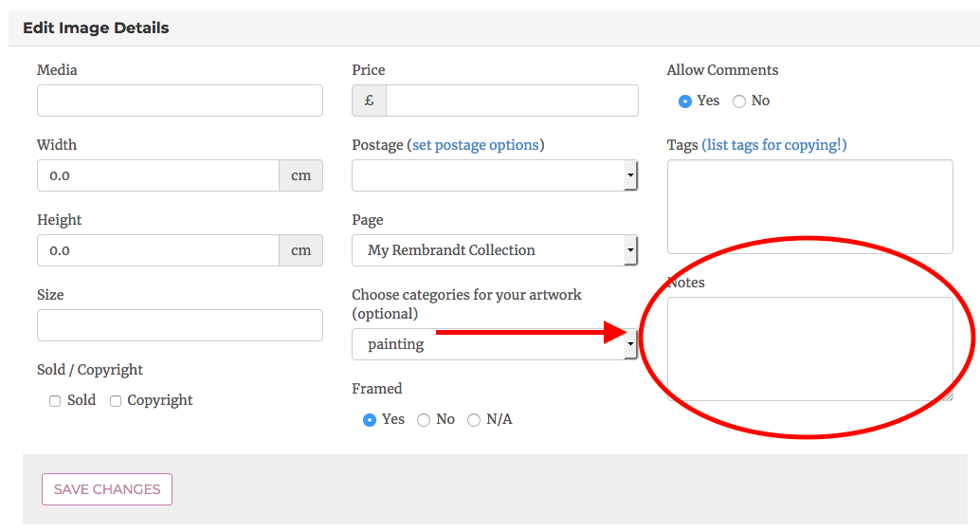Select No for Framed
The image size is (980, 532).
424,420
